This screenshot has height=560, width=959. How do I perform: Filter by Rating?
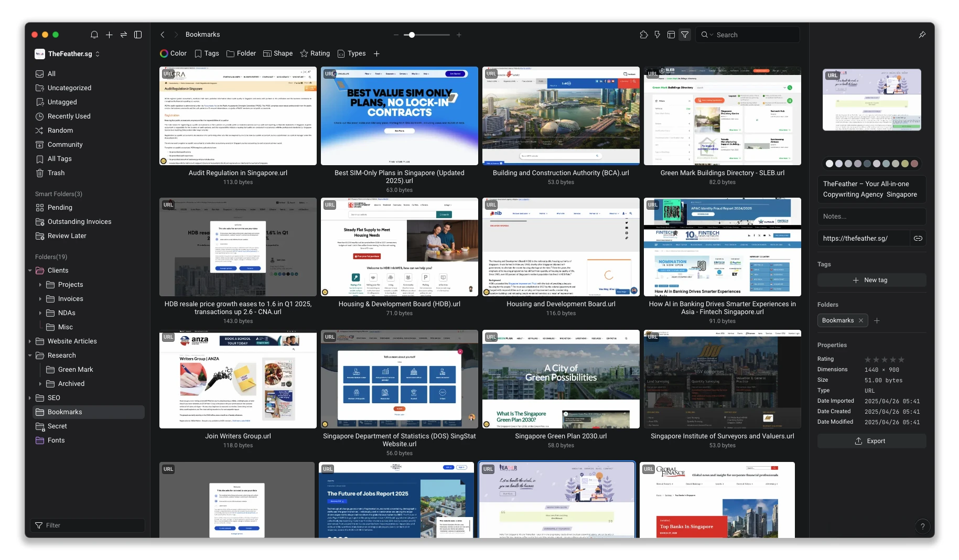[x=315, y=53]
